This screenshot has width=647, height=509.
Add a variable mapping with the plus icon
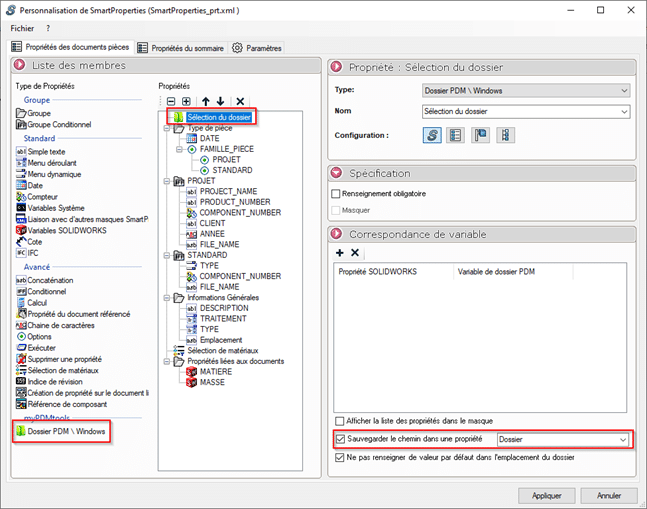[340, 253]
